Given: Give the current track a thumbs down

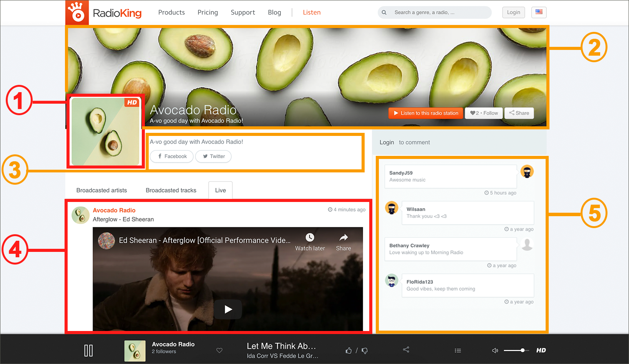Looking at the screenshot, I should (x=365, y=350).
